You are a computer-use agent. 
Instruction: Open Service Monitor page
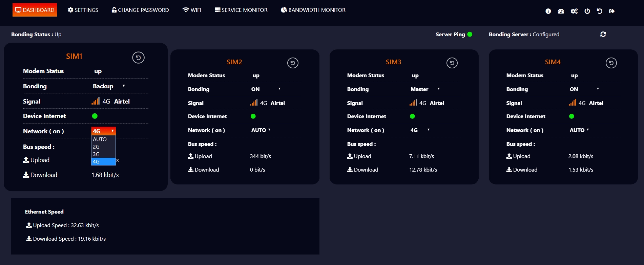241,10
